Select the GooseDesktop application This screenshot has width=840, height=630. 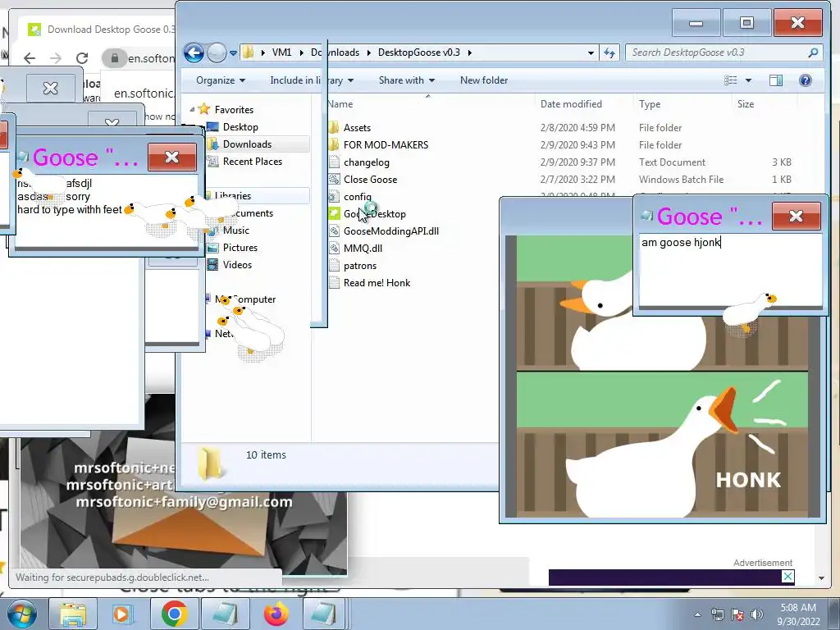point(374,214)
